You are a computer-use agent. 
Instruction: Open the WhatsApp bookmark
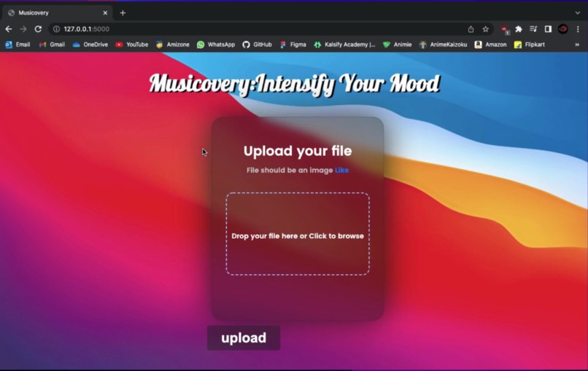[x=216, y=44]
